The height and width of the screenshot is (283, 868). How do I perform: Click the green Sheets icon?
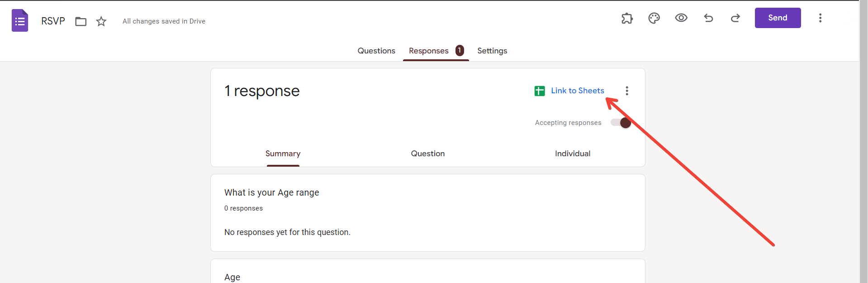pos(540,91)
